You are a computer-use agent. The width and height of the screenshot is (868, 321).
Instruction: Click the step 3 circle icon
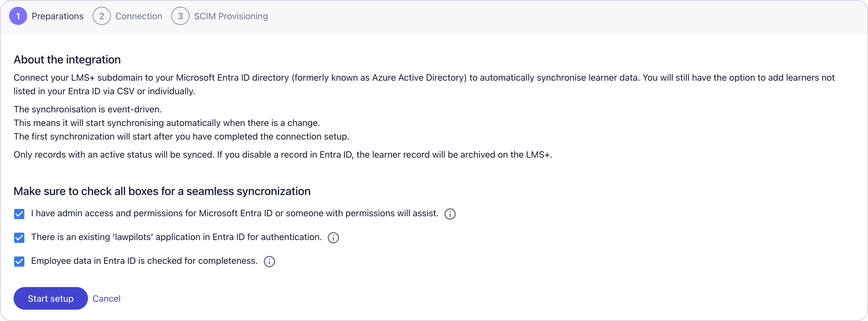(180, 16)
